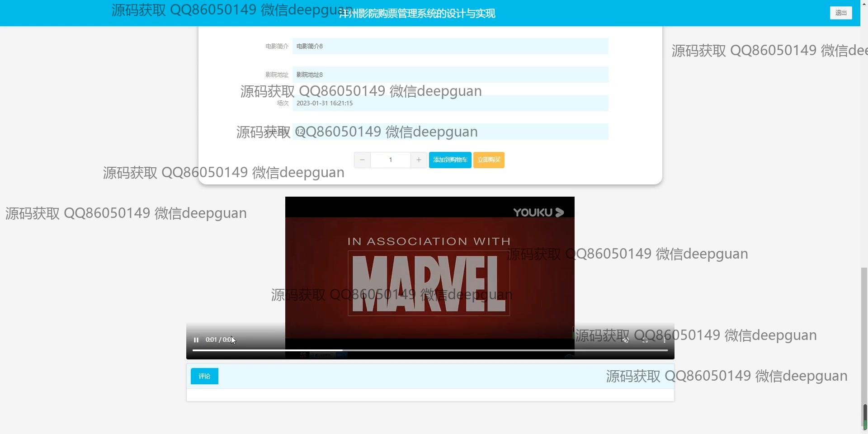Click the ticket quantity input field
This screenshot has height=434, width=868.
click(391, 160)
